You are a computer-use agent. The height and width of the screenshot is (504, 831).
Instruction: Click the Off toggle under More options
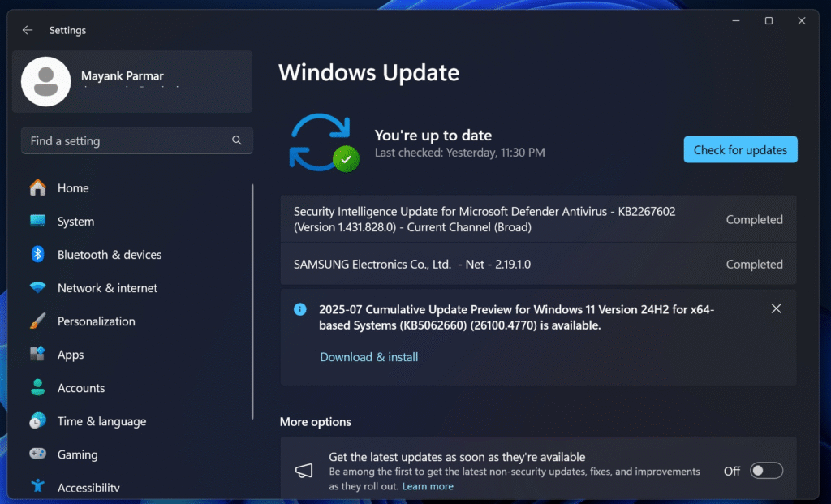click(765, 471)
